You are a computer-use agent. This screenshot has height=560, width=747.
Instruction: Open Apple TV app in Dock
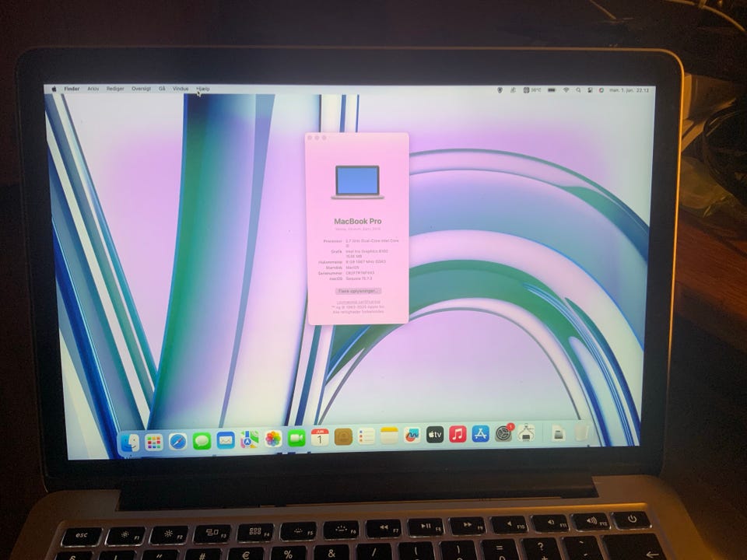[x=435, y=435]
